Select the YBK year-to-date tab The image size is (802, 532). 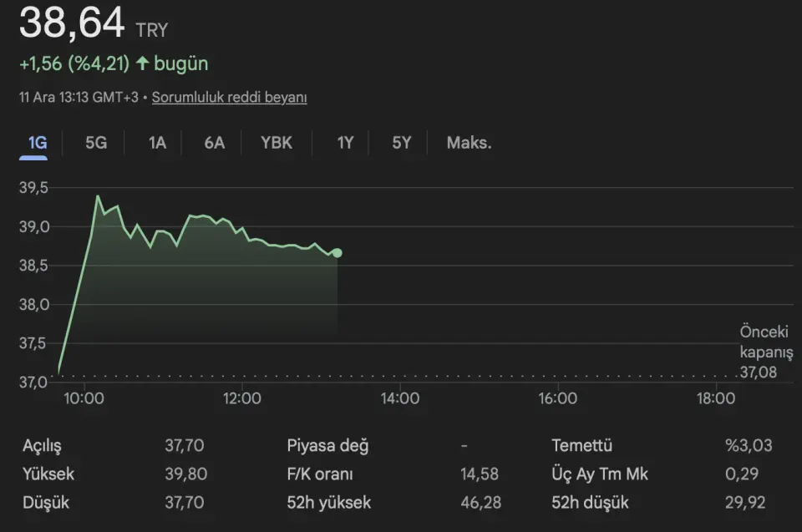pyautogui.click(x=277, y=143)
